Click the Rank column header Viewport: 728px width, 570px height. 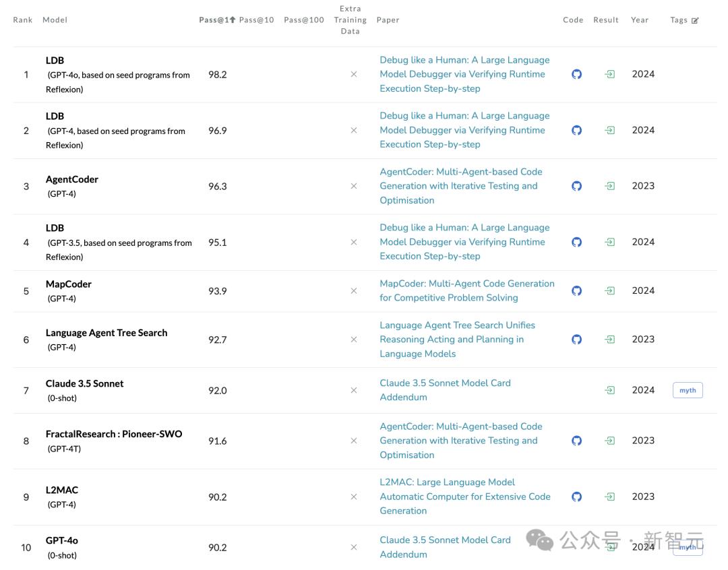(x=23, y=20)
